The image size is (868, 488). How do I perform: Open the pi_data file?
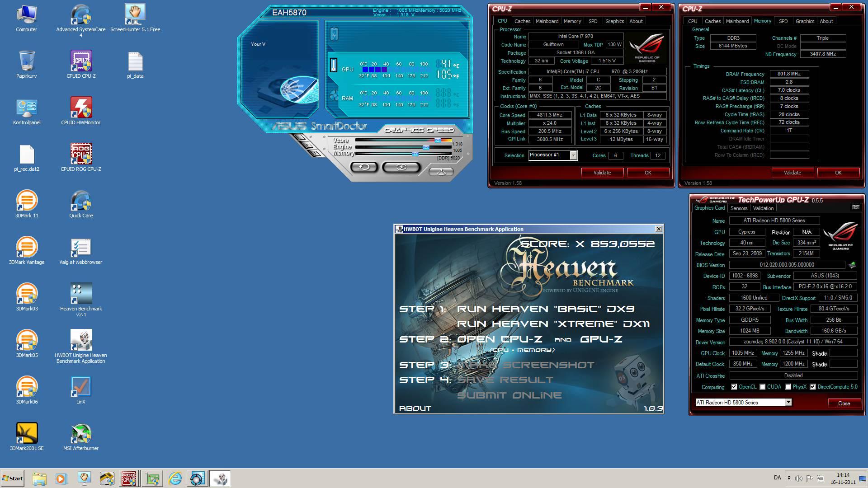pyautogui.click(x=135, y=65)
